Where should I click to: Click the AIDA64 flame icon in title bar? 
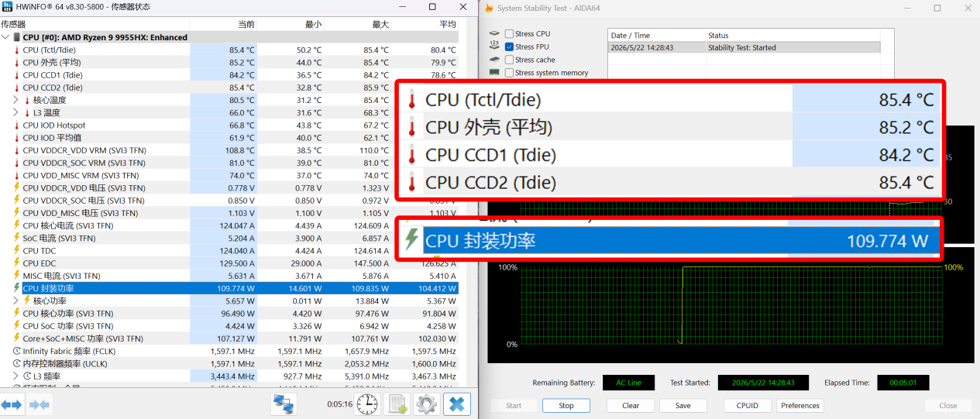pos(488,8)
